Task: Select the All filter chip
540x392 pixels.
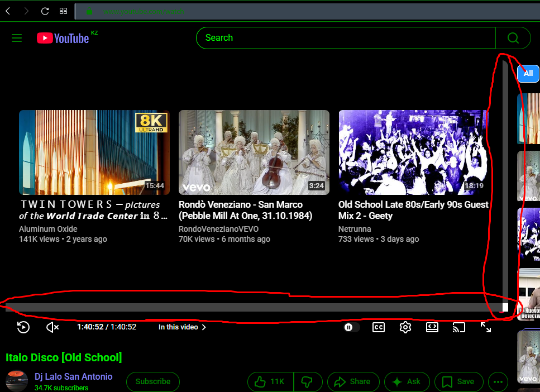Action: pos(528,73)
